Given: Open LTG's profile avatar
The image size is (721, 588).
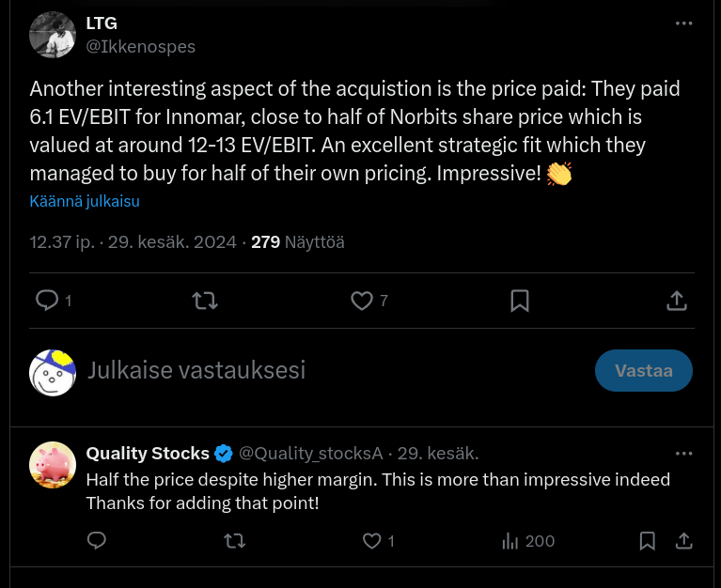Looking at the screenshot, I should point(53,35).
